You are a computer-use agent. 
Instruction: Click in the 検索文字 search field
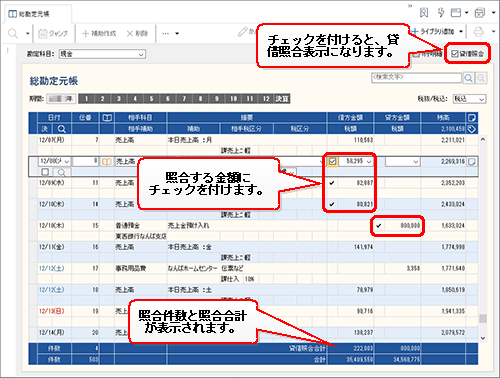[416, 78]
